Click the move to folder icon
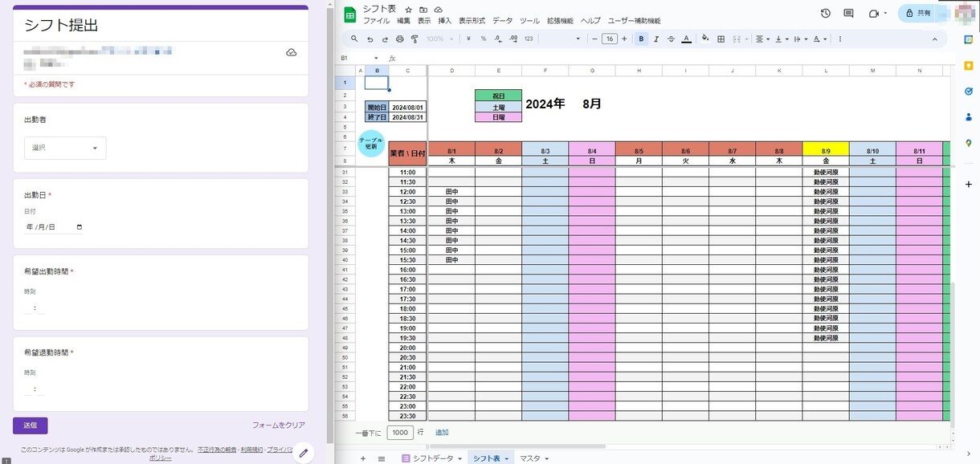This screenshot has height=464, width=980. click(423, 10)
